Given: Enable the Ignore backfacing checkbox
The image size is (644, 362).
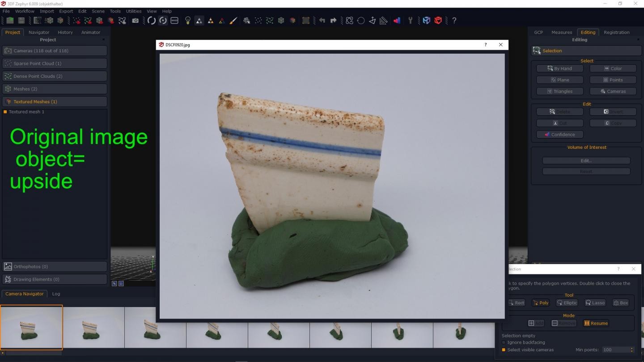Looking at the screenshot, I should [504, 342].
